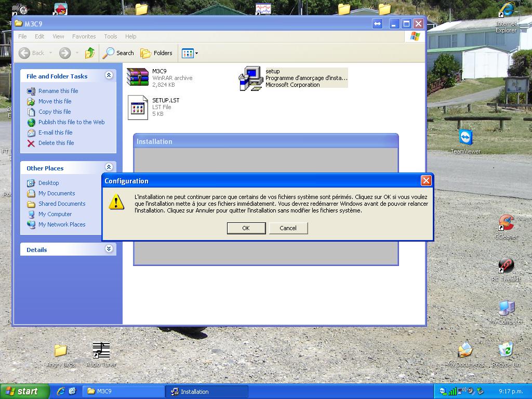Click Copy this file link
Screen dimensions: 532x399
[x=54, y=112]
